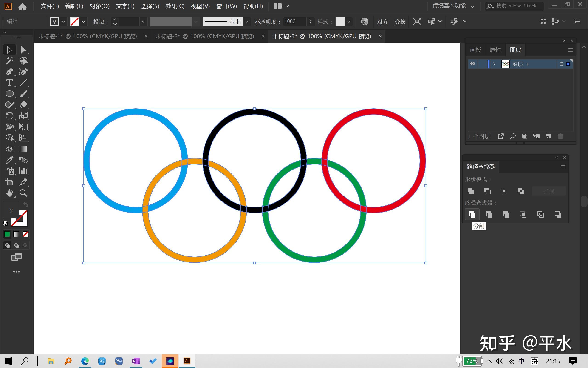Viewport: 588px width, 368px height.
Task: Choose the Lasso tool
Action: (23, 60)
